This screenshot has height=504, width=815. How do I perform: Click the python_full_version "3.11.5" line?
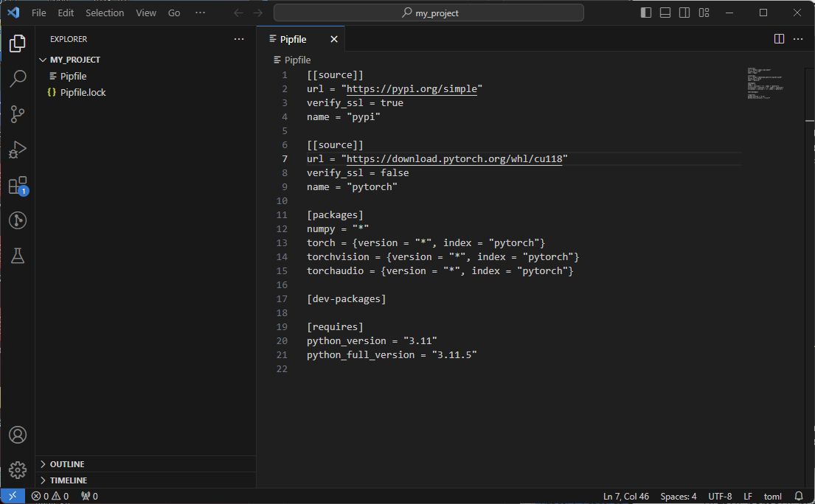point(392,355)
